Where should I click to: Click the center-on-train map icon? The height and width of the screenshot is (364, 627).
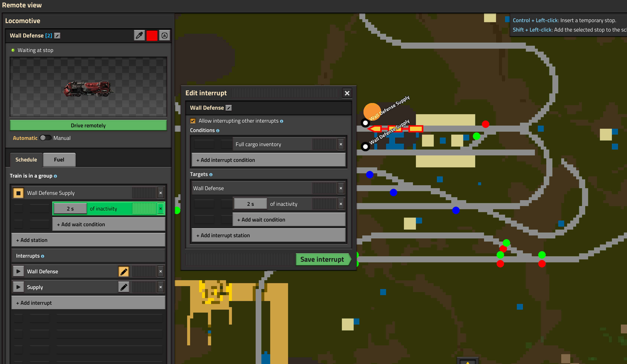pyautogui.click(x=165, y=36)
